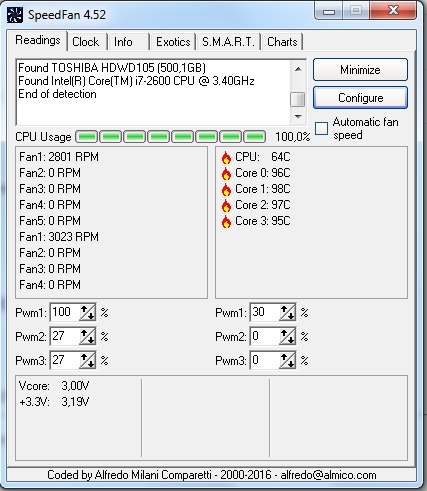Screen dimensions: 427x491
Task: Click the alfredo@almico.com status text
Action: pos(328,475)
